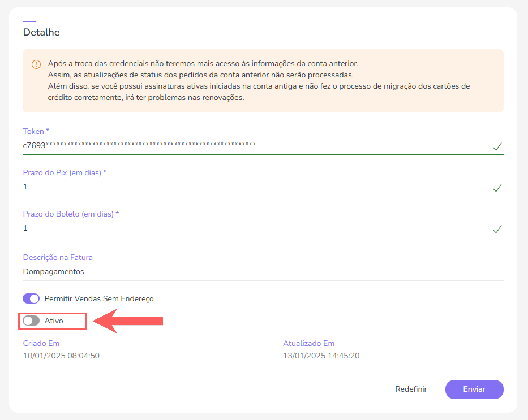Submit the form with Enviar
Viewport: 528px width, 420px height.
click(x=474, y=389)
